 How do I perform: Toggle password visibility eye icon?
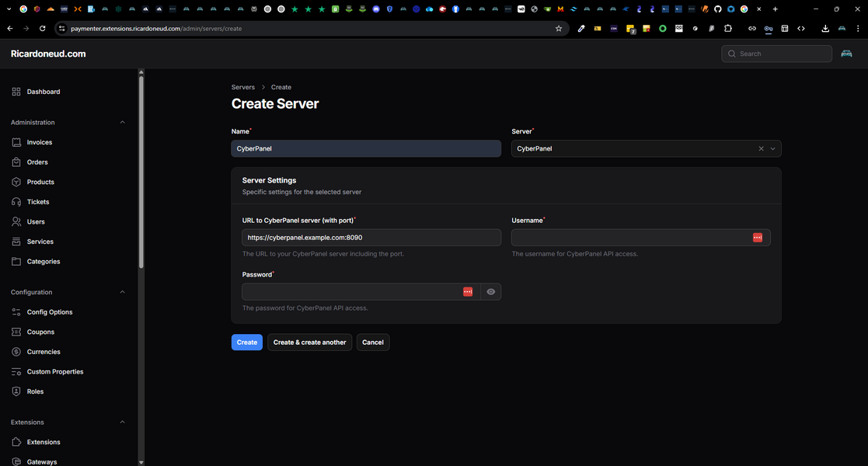point(491,292)
